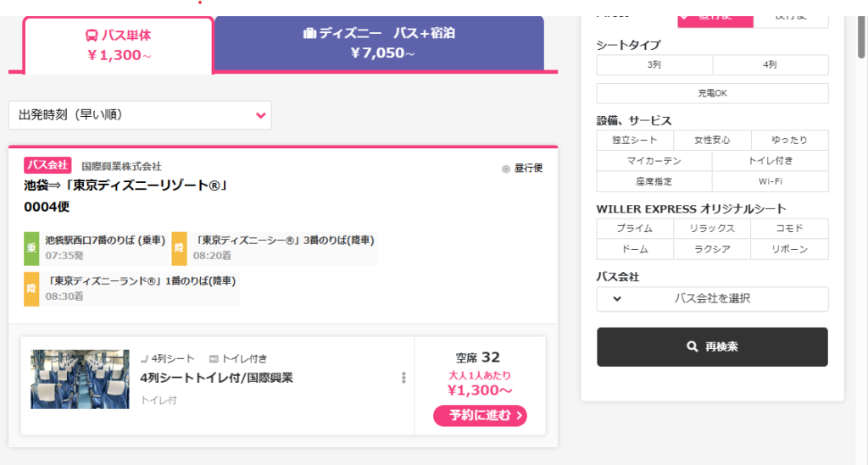
Task: Toggle the マイカーテン filter
Action: click(x=654, y=161)
